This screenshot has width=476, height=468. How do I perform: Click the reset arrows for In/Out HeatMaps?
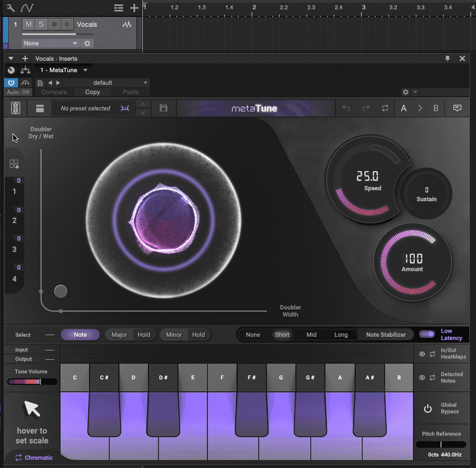[432, 354]
